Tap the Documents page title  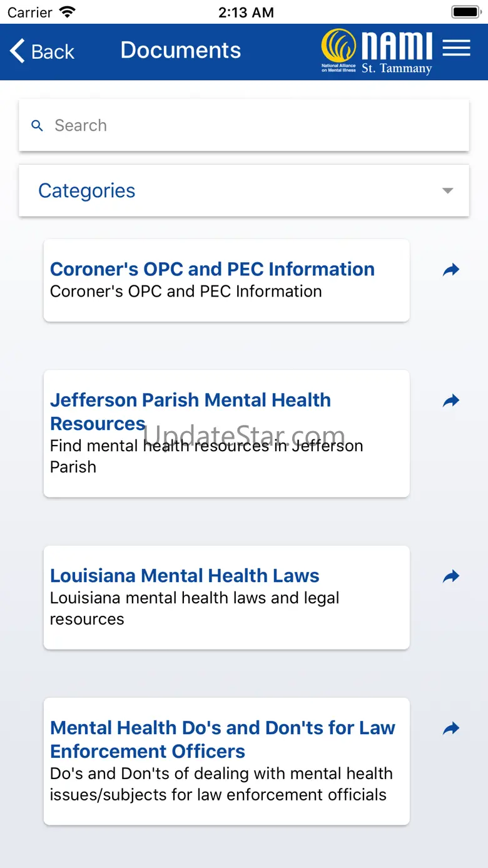tap(180, 50)
